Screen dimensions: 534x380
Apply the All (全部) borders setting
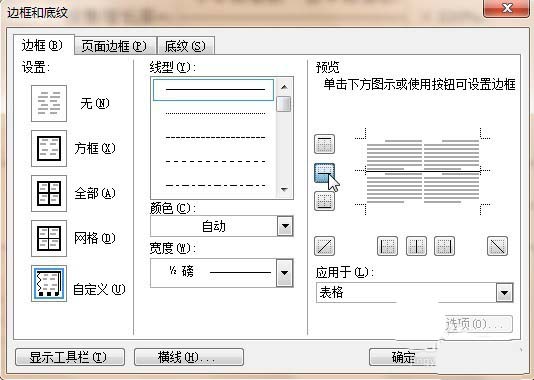pyautogui.click(x=49, y=193)
